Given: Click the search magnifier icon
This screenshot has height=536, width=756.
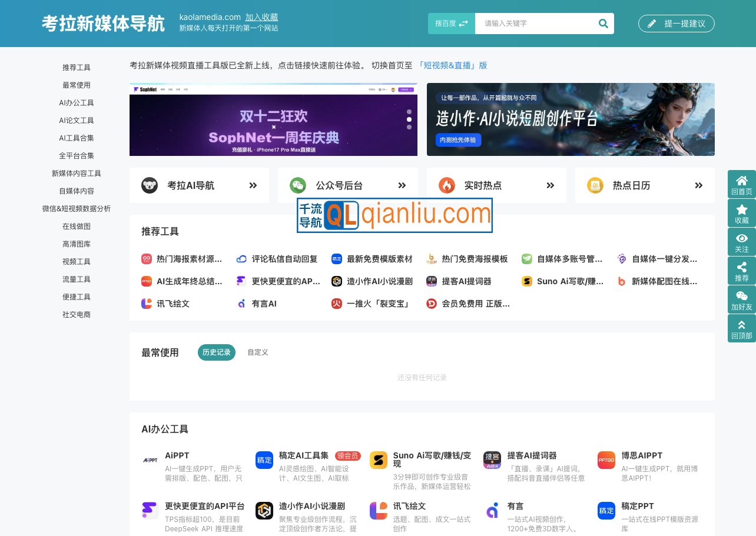Looking at the screenshot, I should pyautogui.click(x=603, y=24).
